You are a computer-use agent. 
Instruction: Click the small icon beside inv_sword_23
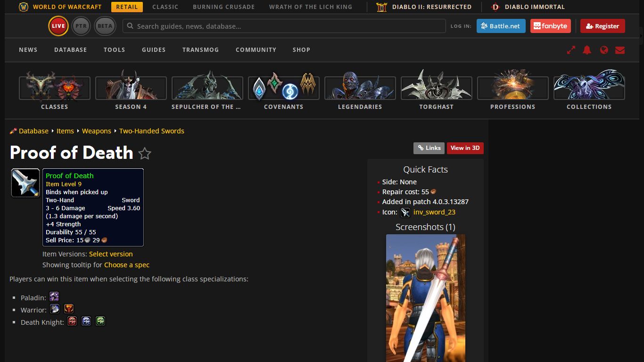pyautogui.click(x=405, y=213)
